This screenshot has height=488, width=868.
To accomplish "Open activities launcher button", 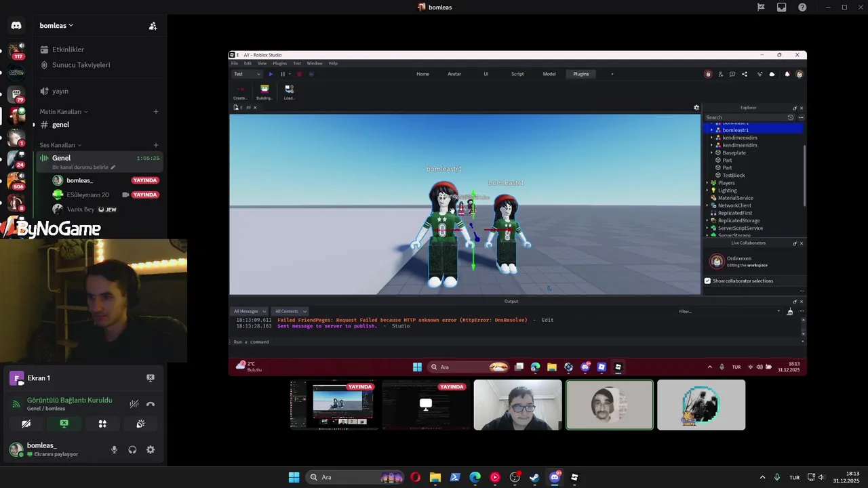I will pyautogui.click(x=102, y=424).
